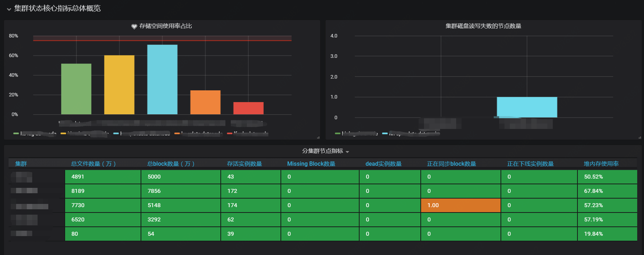This screenshot has width=644, height=255.
Task: Click the tall cyan bar in storage usage chart
Action: tap(162, 79)
